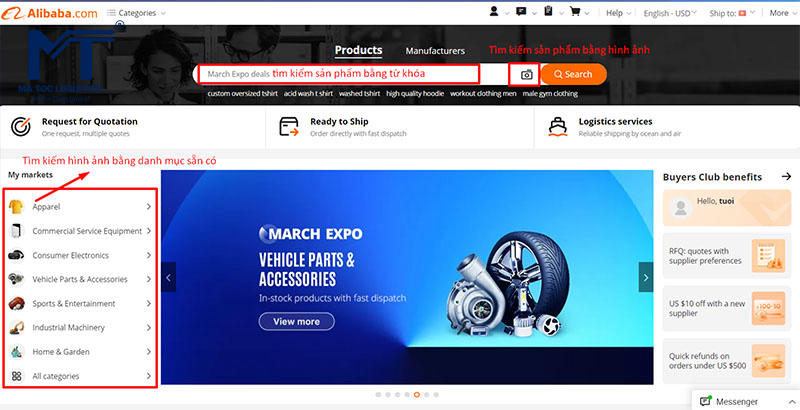Viewport: 800px width, 410px height.
Task: Expand the Help dropdown
Action: (618, 13)
